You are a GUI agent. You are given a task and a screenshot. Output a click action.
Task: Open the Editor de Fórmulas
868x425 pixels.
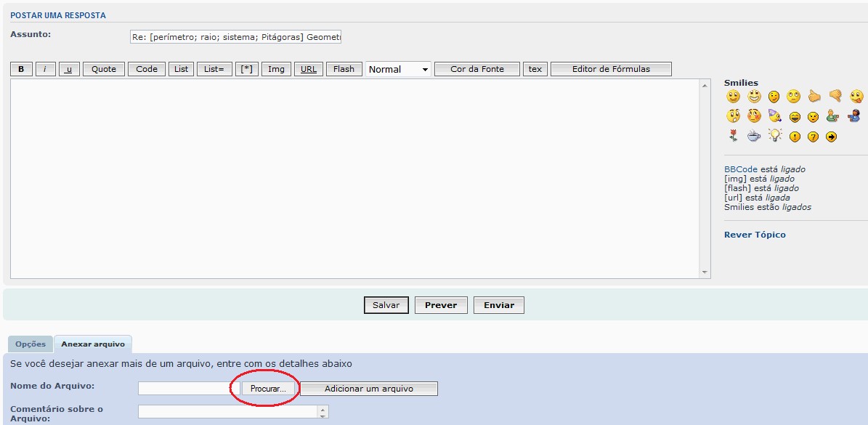[611, 69]
